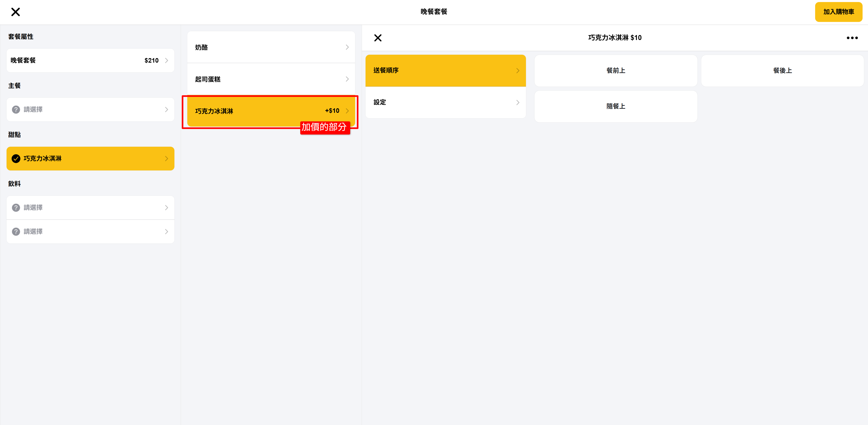Expand the 主餐 請選擇 selector
The height and width of the screenshot is (425, 868).
[x=90, y=110]
